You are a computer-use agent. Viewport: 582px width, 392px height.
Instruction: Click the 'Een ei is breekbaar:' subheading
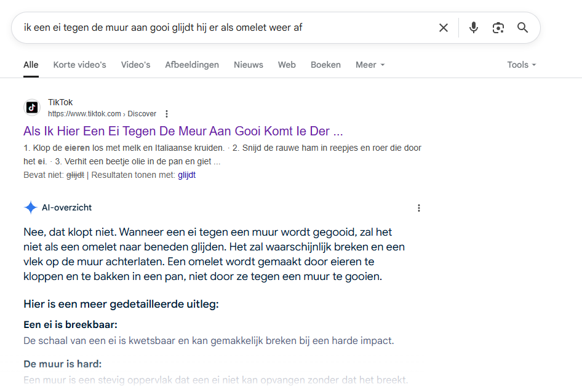[71, 325]
